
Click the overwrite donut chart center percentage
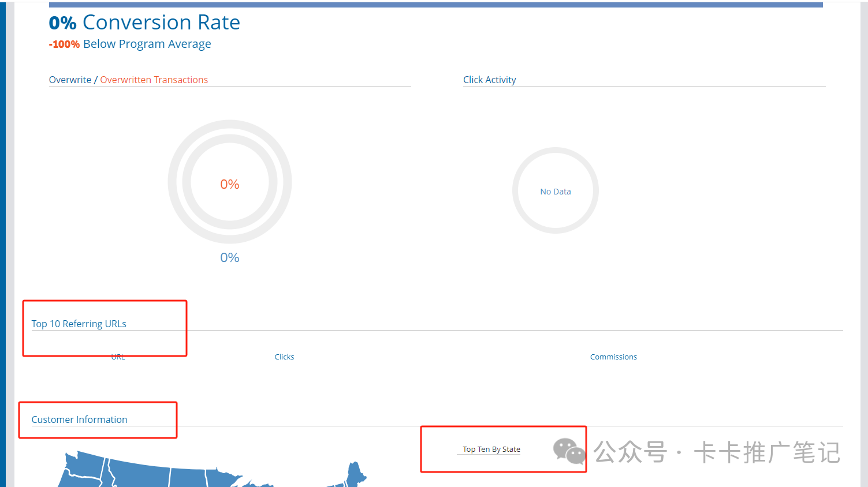pos(230,184)
